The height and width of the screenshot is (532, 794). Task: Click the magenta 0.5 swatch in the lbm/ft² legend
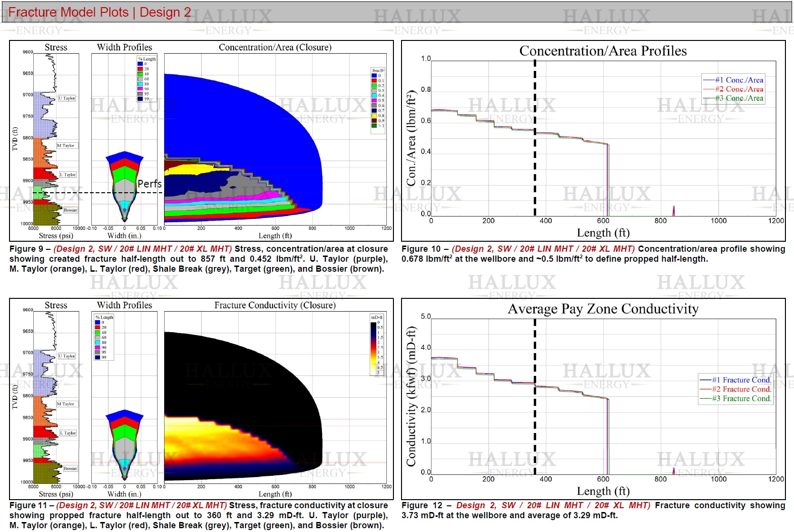click(374, 100)
